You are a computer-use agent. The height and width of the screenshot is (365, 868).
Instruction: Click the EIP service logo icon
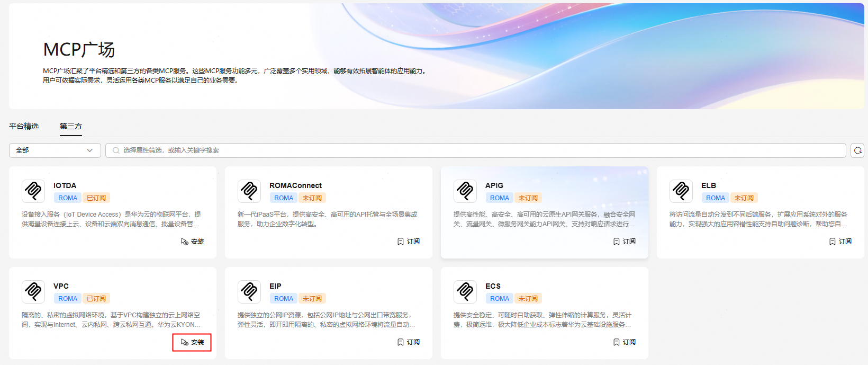[249, 291]
